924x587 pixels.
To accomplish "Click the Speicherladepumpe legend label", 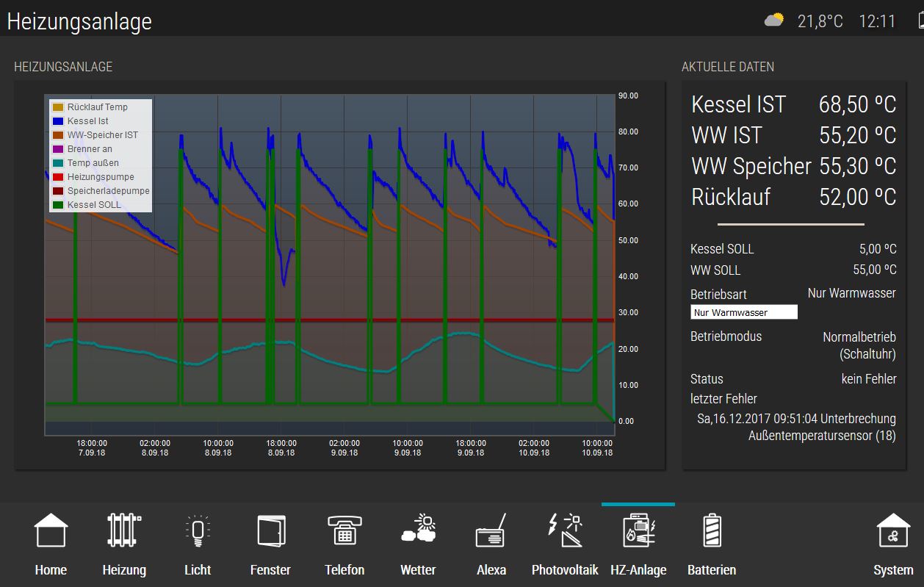I will (109, 191).
